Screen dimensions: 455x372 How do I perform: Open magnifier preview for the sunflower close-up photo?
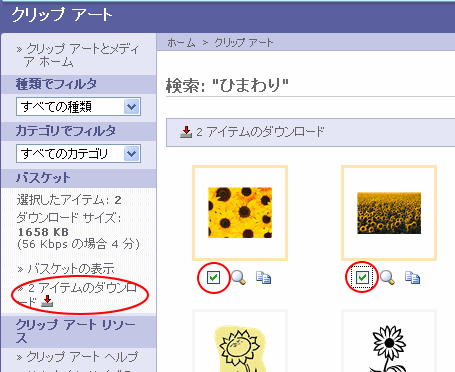click(238, 277)
